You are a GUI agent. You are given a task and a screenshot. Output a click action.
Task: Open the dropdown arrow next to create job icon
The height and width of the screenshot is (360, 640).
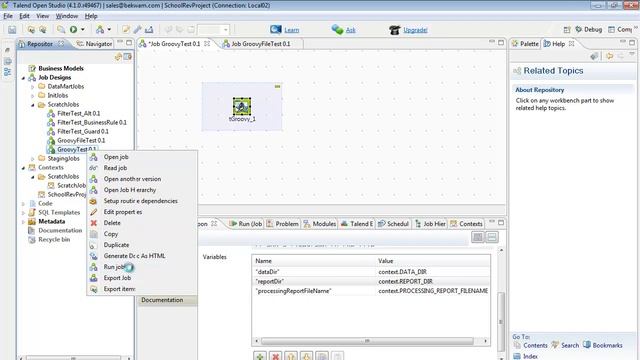pos(109,29)
